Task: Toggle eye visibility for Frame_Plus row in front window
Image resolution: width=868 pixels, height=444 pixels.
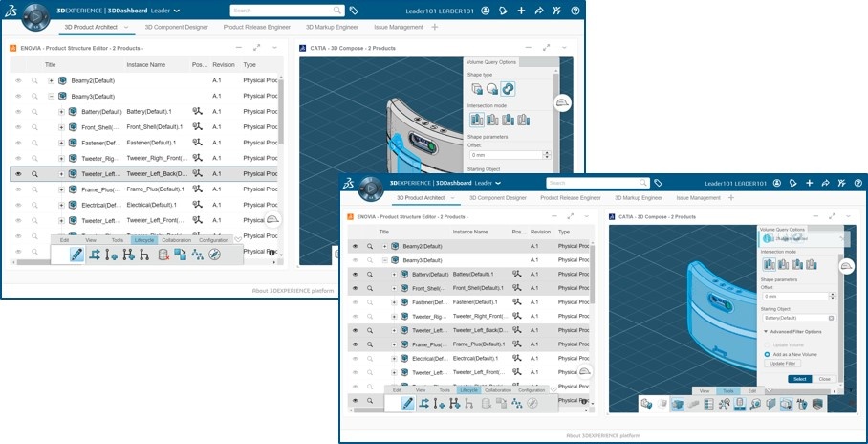Action: tap(355, 344)
